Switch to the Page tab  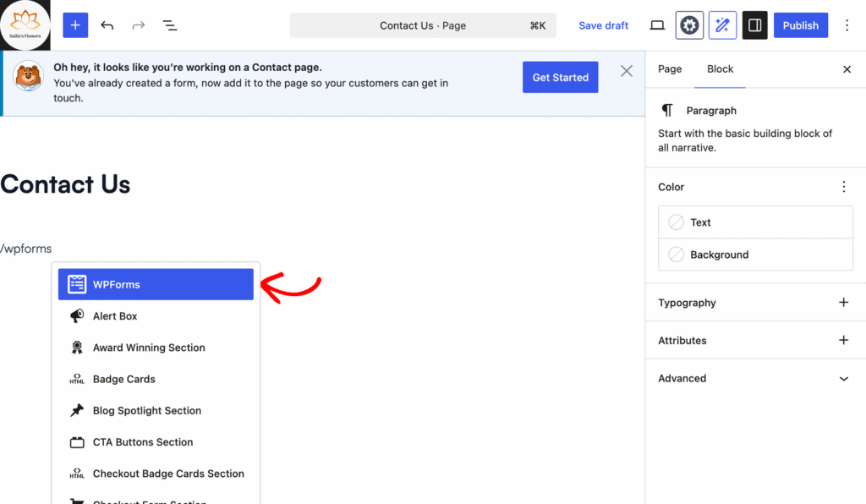coord(670,69)
